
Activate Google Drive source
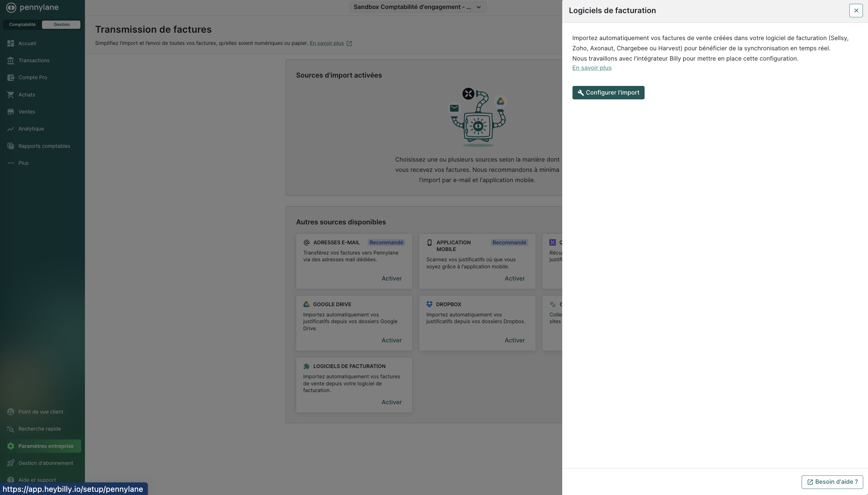(391, 340)
